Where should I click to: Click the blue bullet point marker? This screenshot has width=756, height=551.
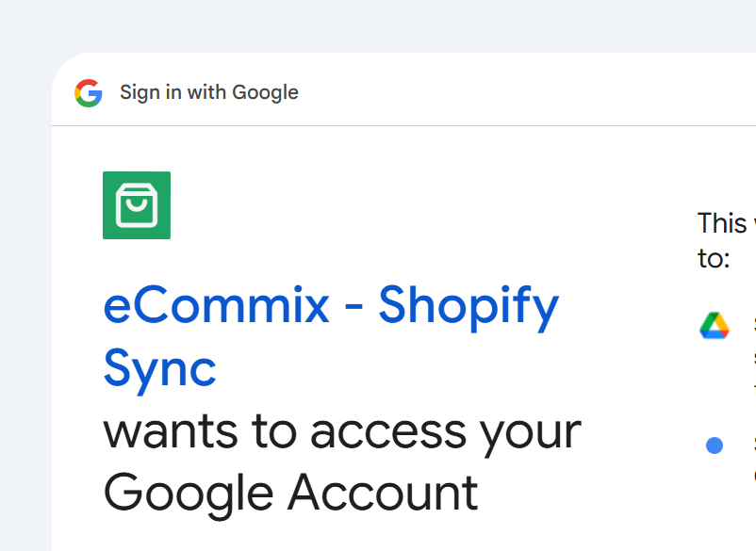pyautogui.click(x=715, y=446)
